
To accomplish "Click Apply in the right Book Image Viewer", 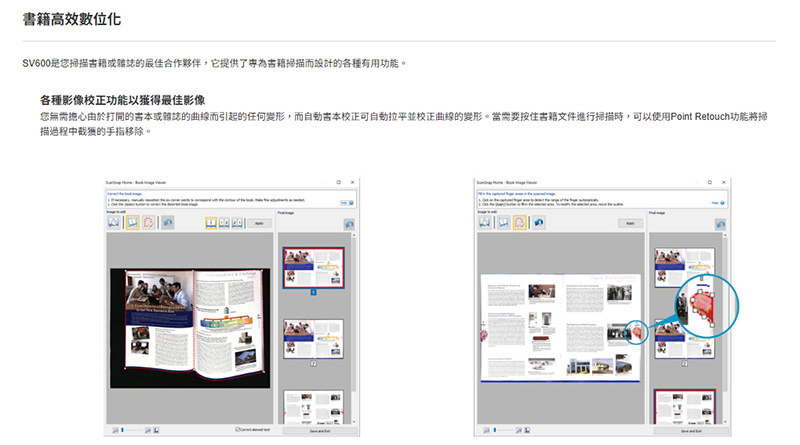I will pyautogui.click(x=631, y=224).
